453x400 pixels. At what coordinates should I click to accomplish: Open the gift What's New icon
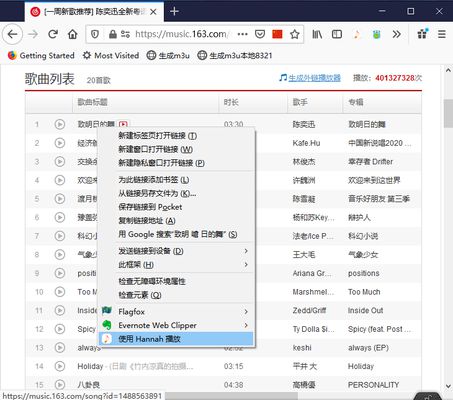(423, 34)
